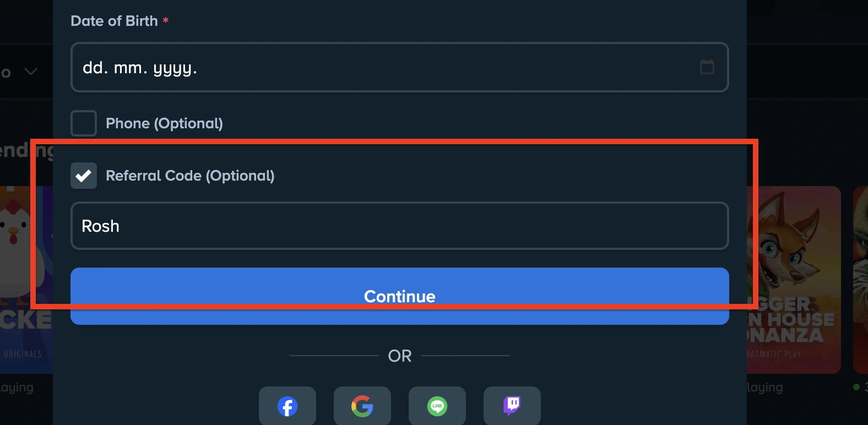Click the checkmark inside the Referral Code checkbox

click(83, 176)
